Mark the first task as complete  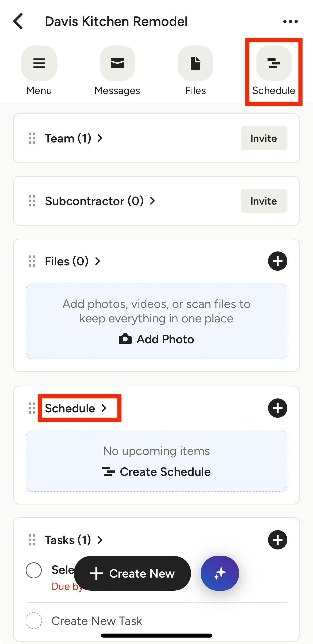point(34,570)
